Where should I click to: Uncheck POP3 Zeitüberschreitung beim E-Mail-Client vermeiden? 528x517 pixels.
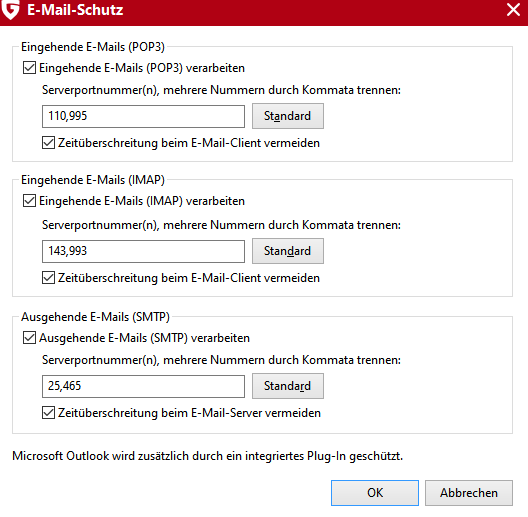(x=48, y=143)
